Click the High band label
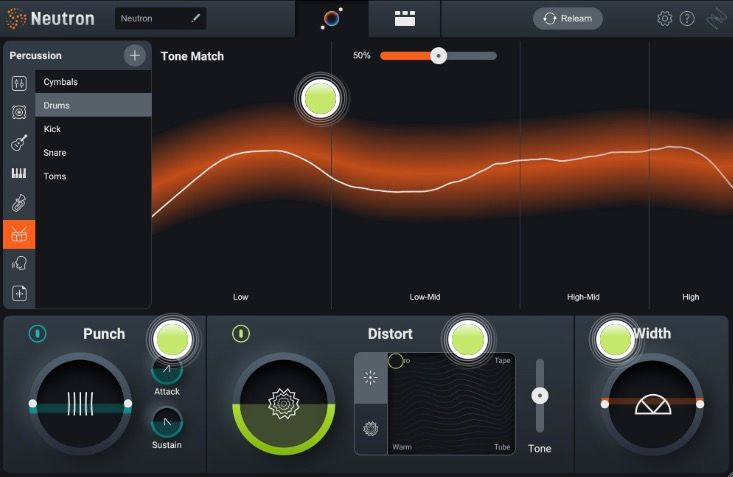The image size is (733, 477). [x=690, y=297]
